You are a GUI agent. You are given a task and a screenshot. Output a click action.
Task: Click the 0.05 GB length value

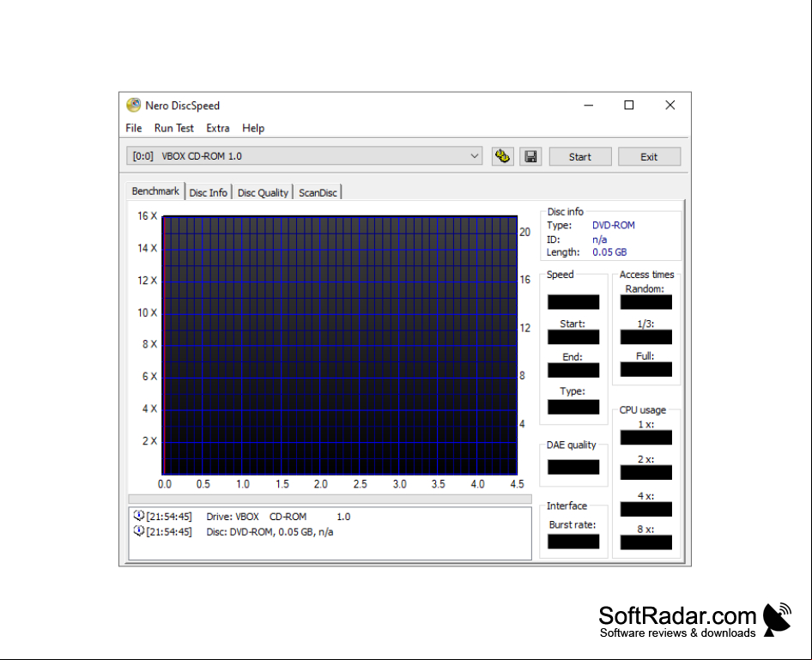[x=609, y=252]
